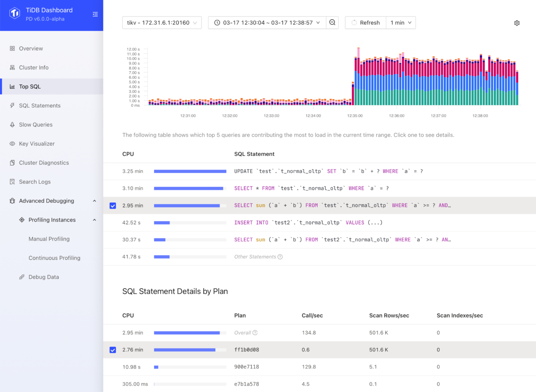The image size is (536, 392).
Task: Open Cluster Diagnostics from the sidebar
Action: coord(44,163)
